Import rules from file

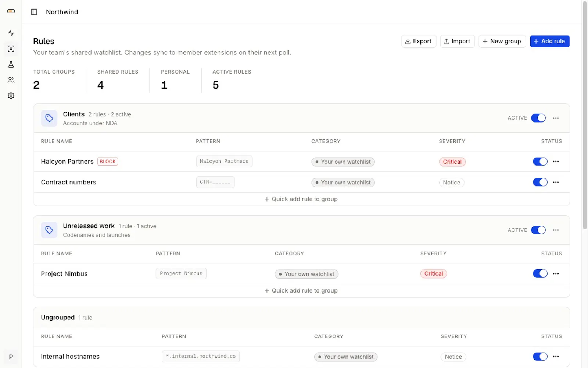point(457,41)
